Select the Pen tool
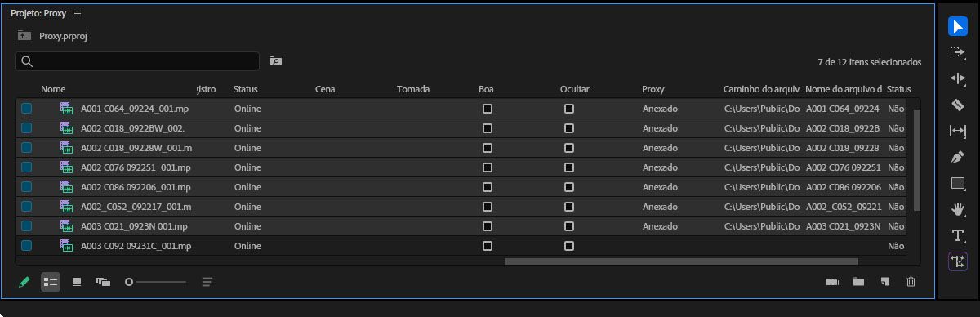Viewport: 980px width, 317px height. (958, 157)
